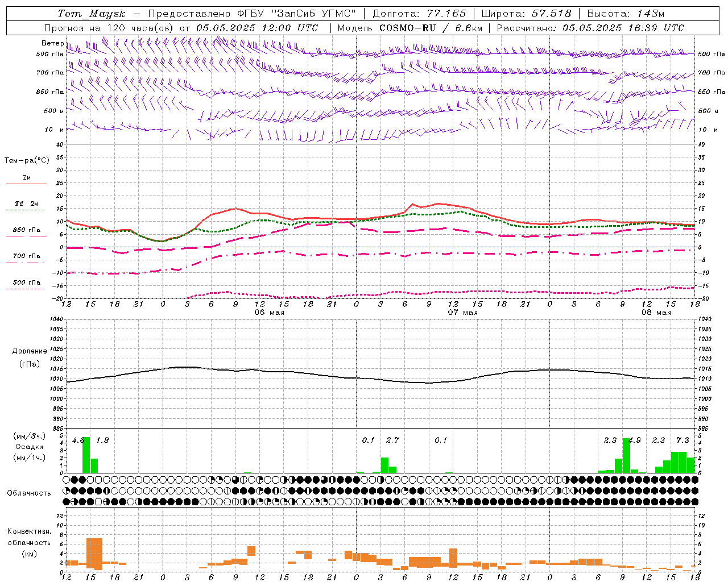The height and width of the screenshot is (582, 728).
Task: Click the '07 мая' date label
Action: pyautogui.click(x=462, y=313)
